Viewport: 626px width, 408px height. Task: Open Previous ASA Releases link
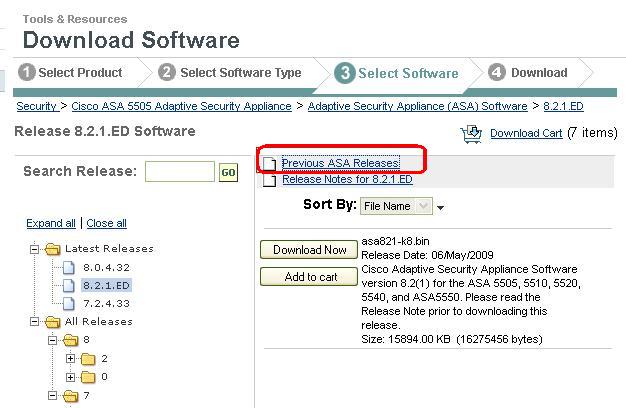click(341, 163)
